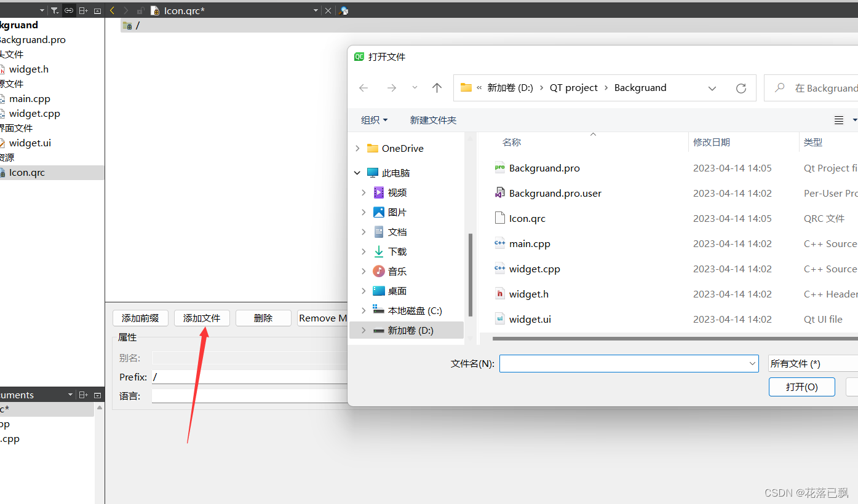Click 新建文件夹 in the dialog toolbar
The image size is (858, 504).
(x=433, y=120)
